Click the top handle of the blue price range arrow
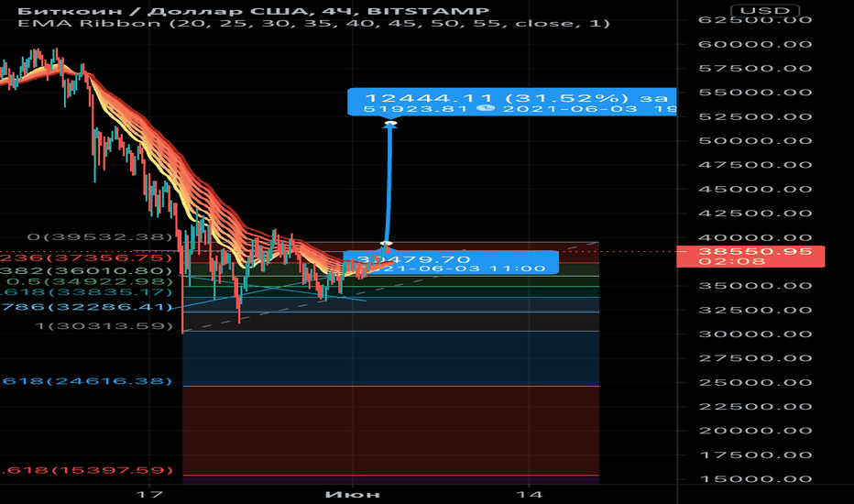 click(x=390, y=124)
